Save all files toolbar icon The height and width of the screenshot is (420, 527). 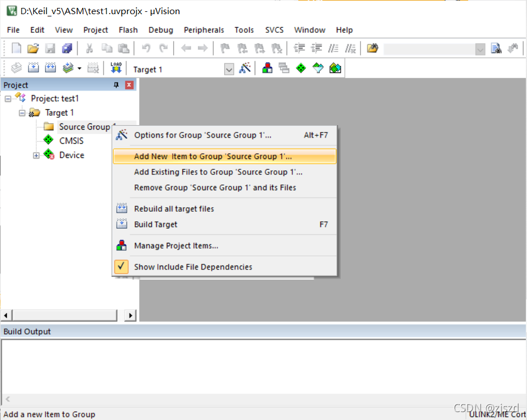tap(67, 48)
